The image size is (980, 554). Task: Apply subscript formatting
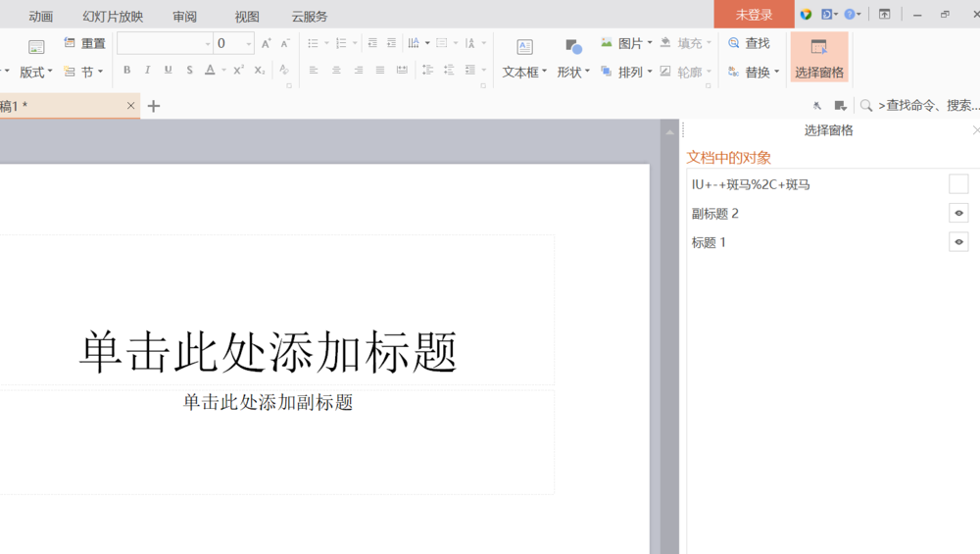pos(260,70)
